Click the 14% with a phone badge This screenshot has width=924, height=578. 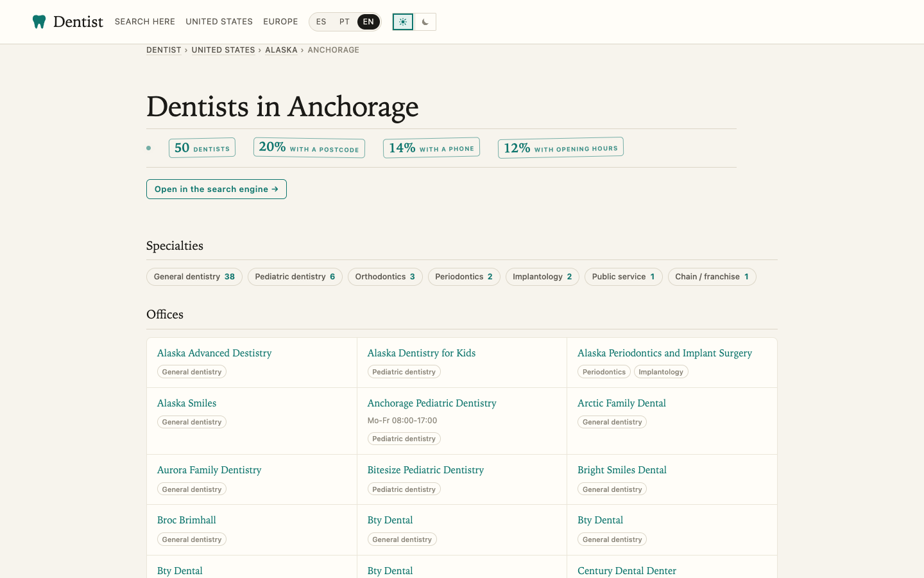pyautogui.click(x=431, y=148)
